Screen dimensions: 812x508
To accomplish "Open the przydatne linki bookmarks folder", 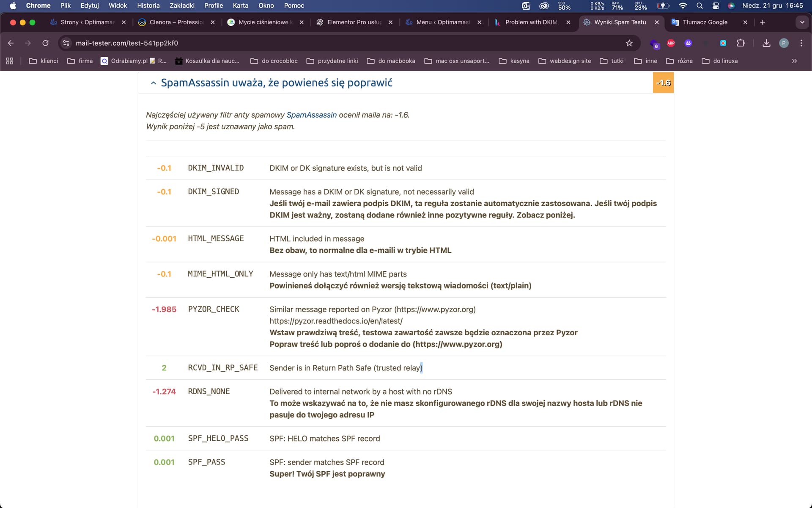I will pyautogui.click(x=332, y=61).
